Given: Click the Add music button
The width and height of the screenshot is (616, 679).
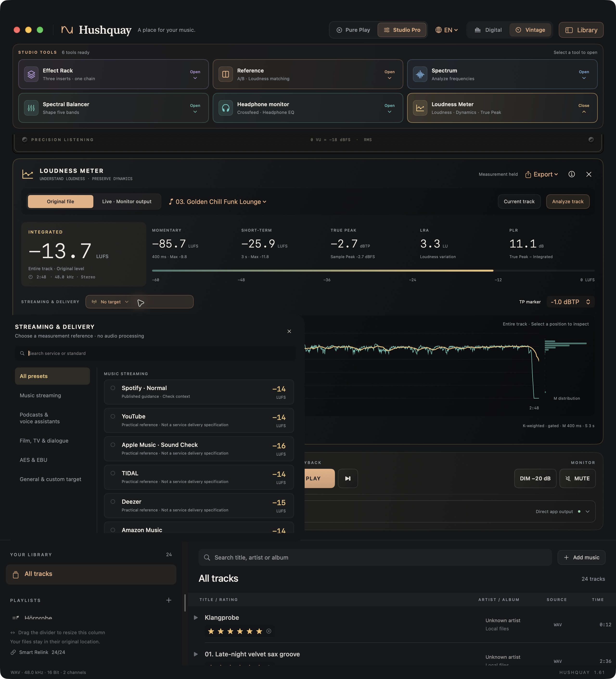Looking at the screenshot, I should [x=581, y=557].
